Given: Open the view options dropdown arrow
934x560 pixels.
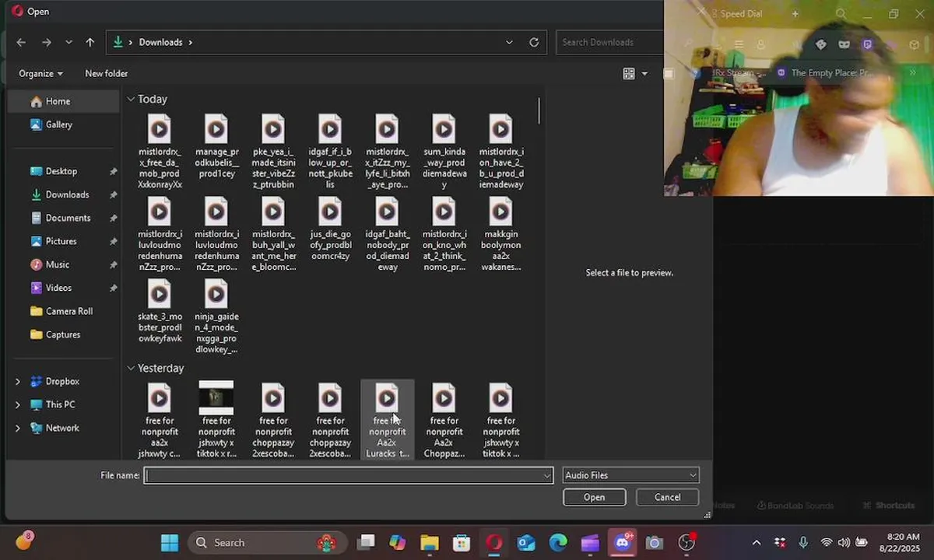Looking at the screenshot, I should point(644,73).
